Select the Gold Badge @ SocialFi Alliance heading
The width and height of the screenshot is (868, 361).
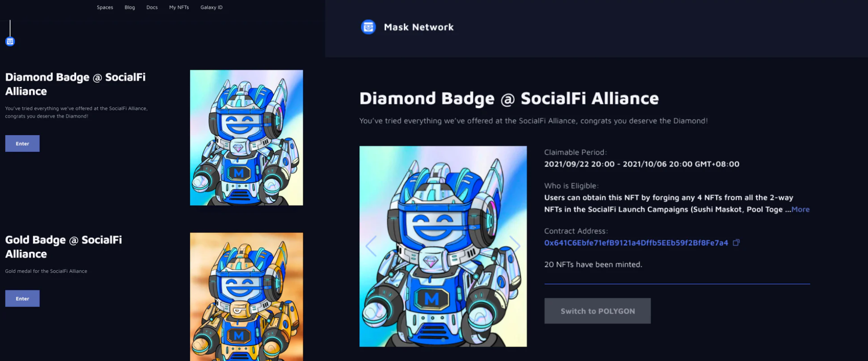[64, 246]
